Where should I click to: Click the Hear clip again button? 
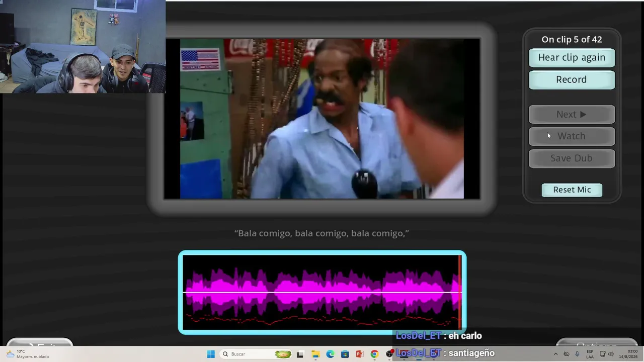tap(572, 57)
